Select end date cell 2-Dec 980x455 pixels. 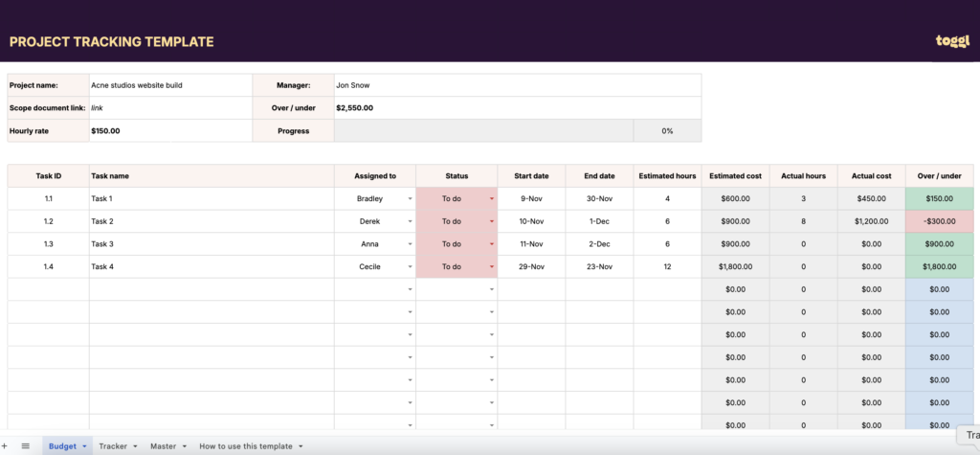click(599, 244)
